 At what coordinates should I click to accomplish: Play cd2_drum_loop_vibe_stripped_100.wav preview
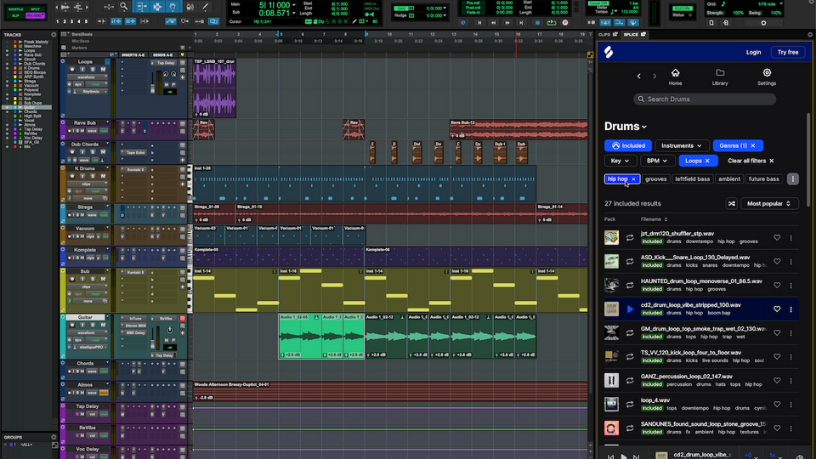tap(630, 309)
